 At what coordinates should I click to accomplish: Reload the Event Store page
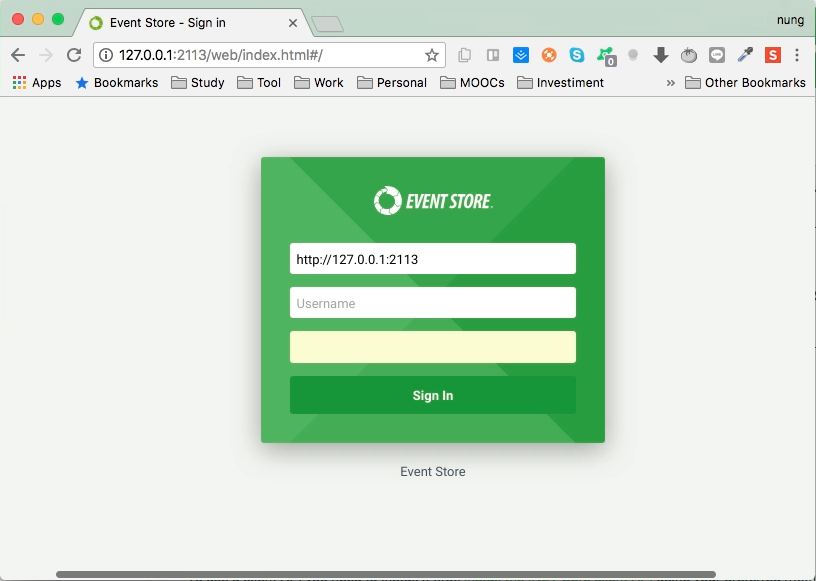74,55
